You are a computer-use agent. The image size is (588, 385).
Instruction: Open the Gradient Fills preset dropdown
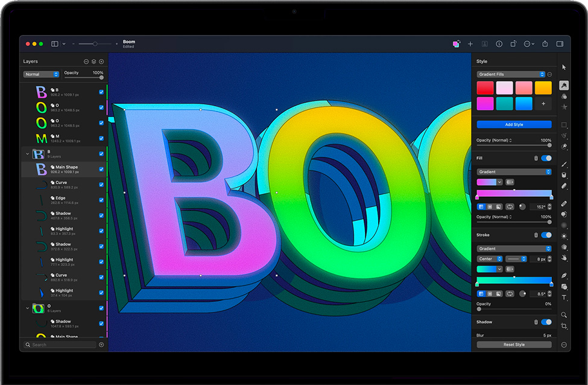511,74
